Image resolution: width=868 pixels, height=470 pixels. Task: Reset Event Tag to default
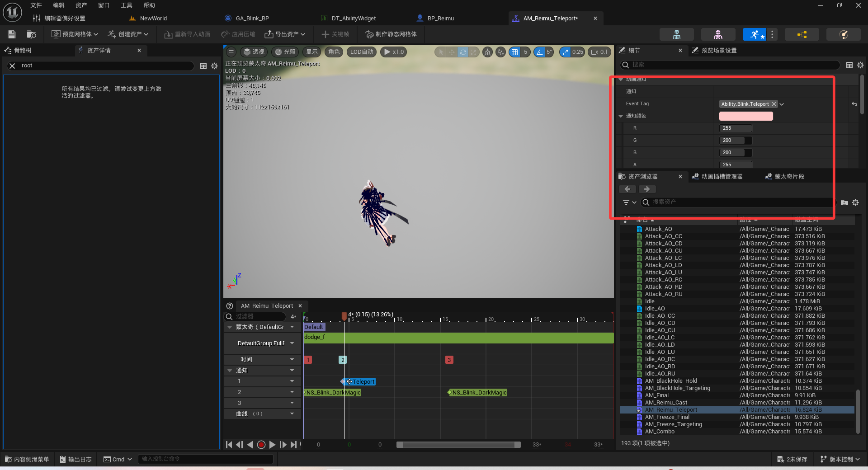click(x=854, y=104)
